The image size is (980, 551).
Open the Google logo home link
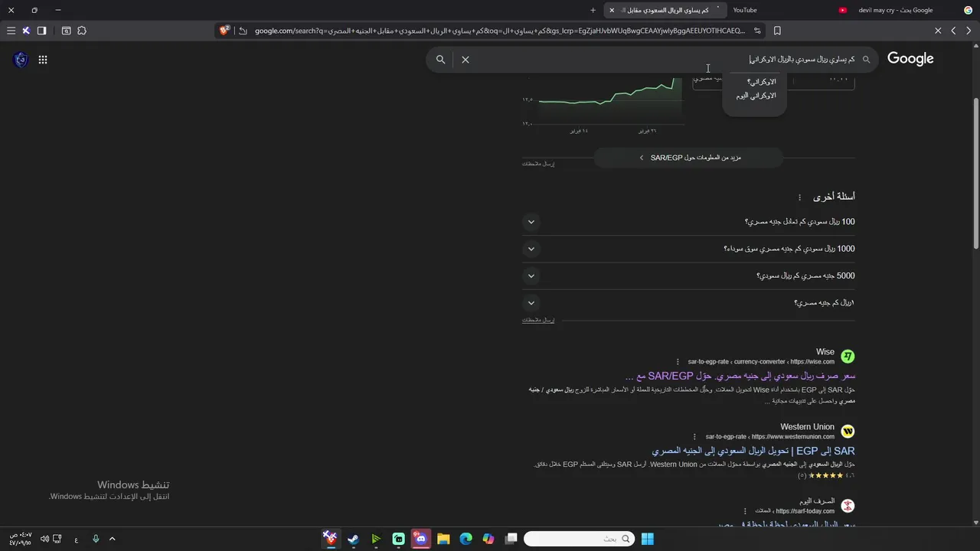910,59
